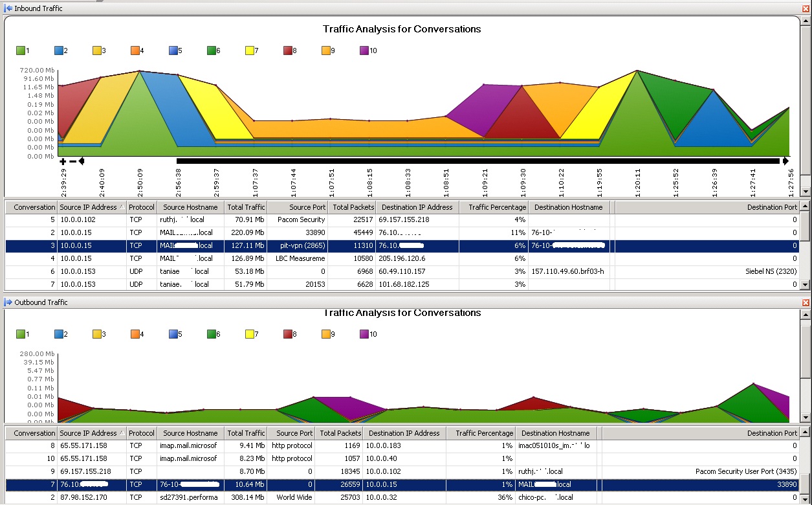The image size is (812, 505).
Task: Zoom in with the + icon below the inbound chart
Action: pyautogui.click(x=61, y=161)
